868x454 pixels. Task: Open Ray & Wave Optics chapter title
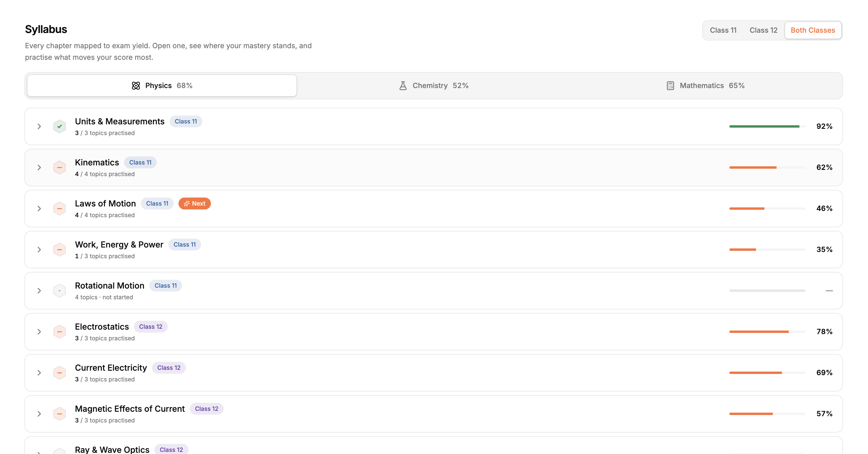pos(112,450)
